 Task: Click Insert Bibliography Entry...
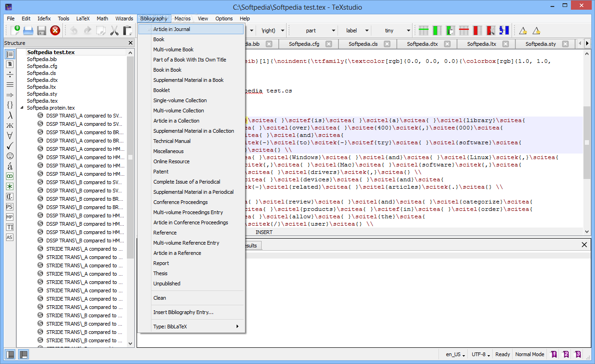tap(191, 312)
